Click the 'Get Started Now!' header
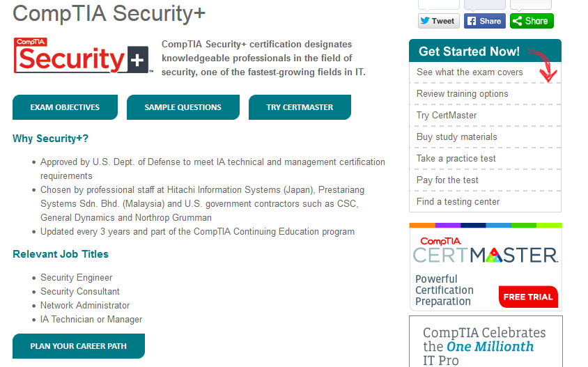588x367 pixels. click(469, 52)
